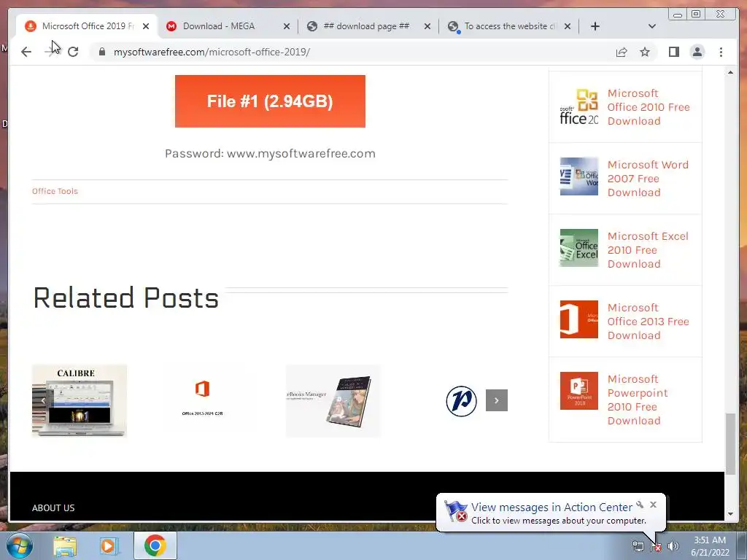The image size is (747, 560).
Task: Click the Office 2010 logo thumbnail
Action: pyautogui.click(x=578, y=107)
